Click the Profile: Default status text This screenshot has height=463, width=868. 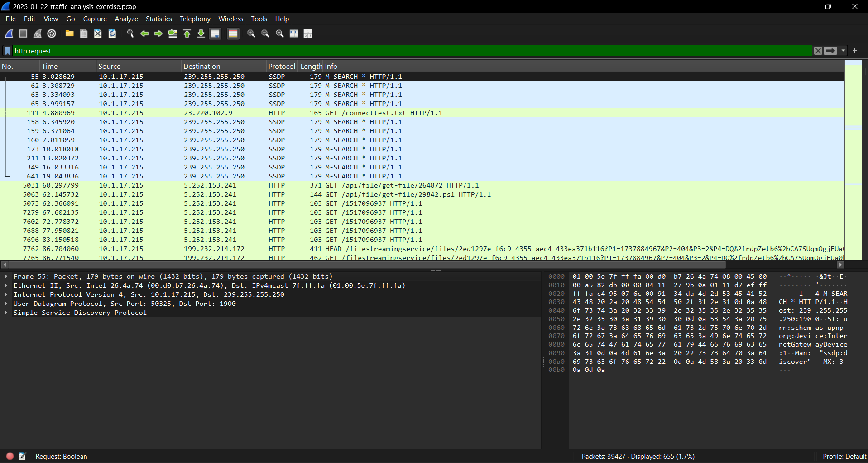[844, 456]
